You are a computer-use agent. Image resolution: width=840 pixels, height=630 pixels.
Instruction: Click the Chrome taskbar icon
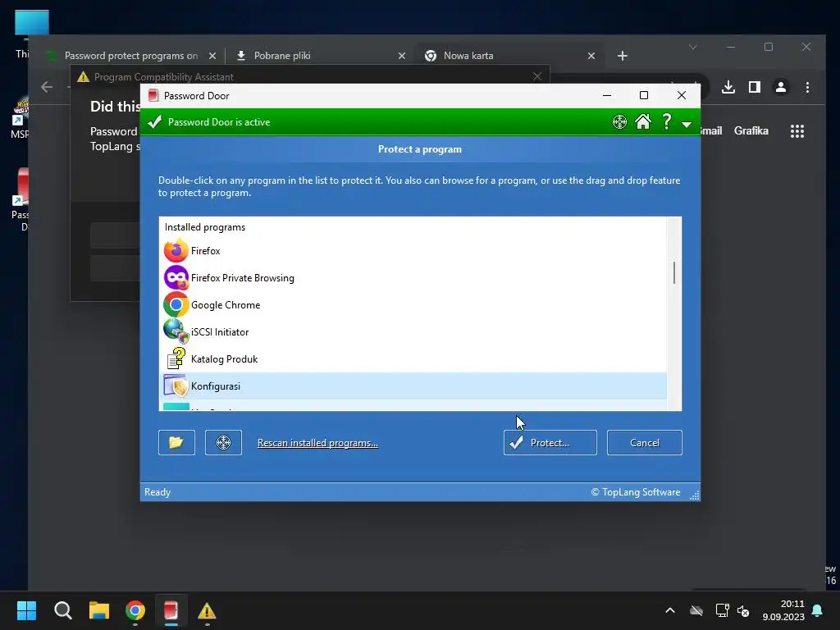pyautogui.click(x=135, y=610)
